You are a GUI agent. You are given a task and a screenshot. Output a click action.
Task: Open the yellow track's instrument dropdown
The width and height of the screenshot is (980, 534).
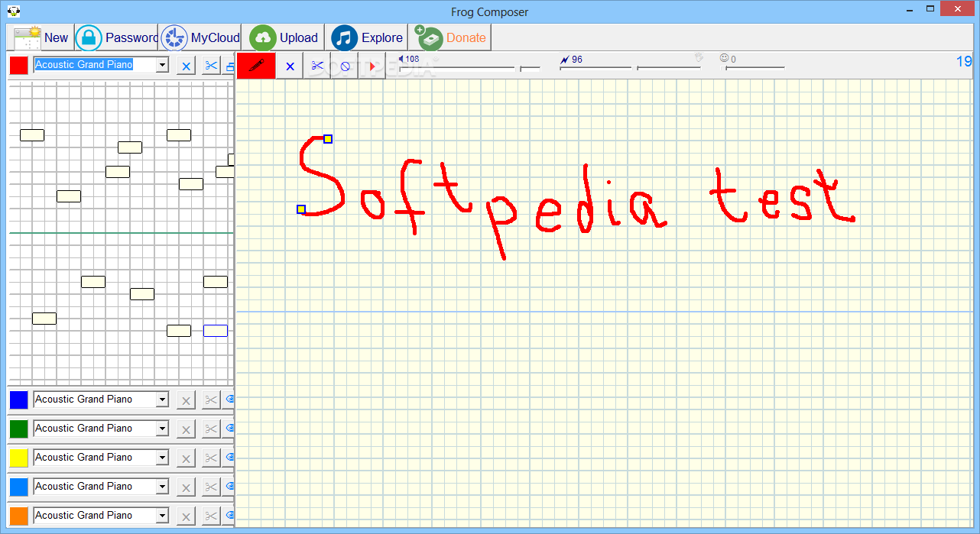pos(161,458)
